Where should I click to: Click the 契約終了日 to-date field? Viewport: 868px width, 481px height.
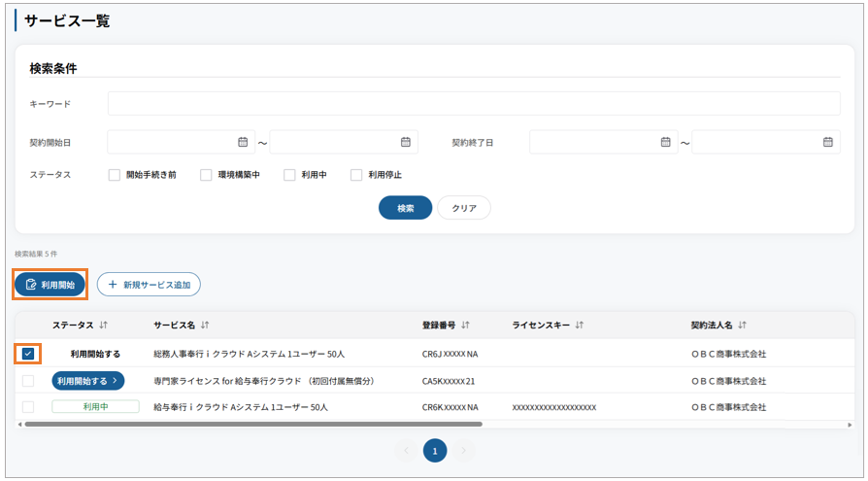pyautogui.click(x=766, y=143)
